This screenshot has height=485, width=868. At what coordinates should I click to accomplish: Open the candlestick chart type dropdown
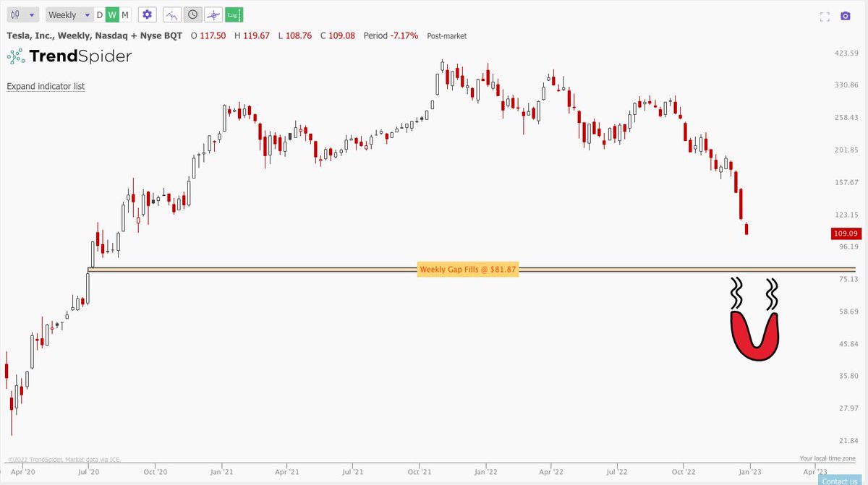pos(22,14)
